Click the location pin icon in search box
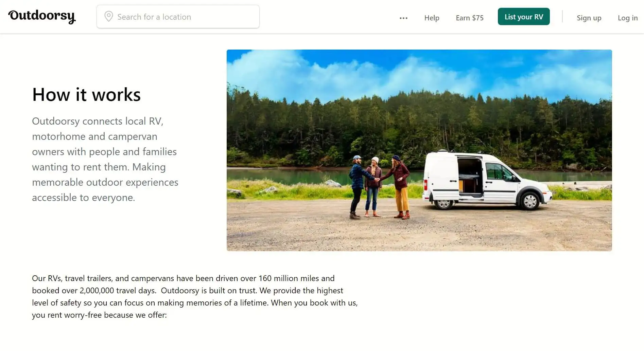The height and width of the screenshot is (351, 644). [108, 17]
